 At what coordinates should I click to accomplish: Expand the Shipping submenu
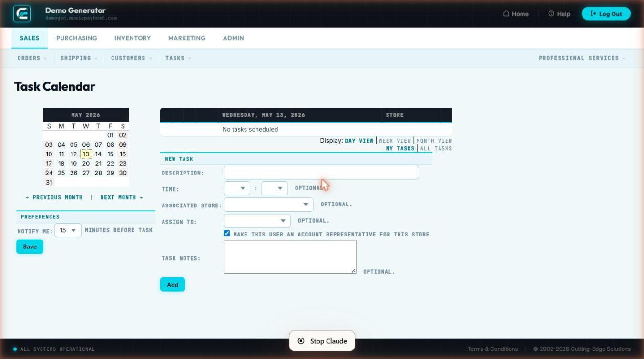tap(79, 58)
